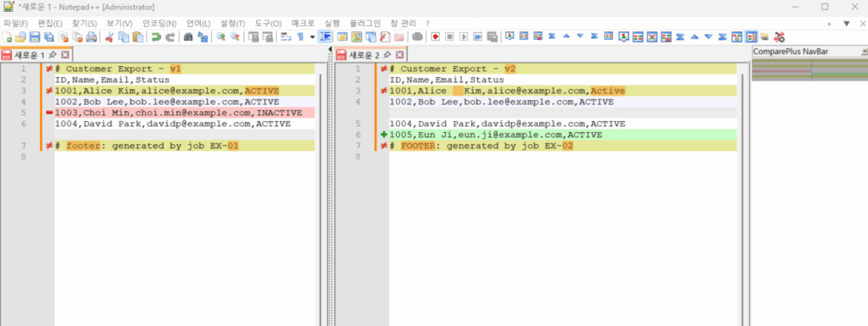Click the Save All toolbar icon
The height and width of the screenshot is (326, 868).
tap(48, 37)
